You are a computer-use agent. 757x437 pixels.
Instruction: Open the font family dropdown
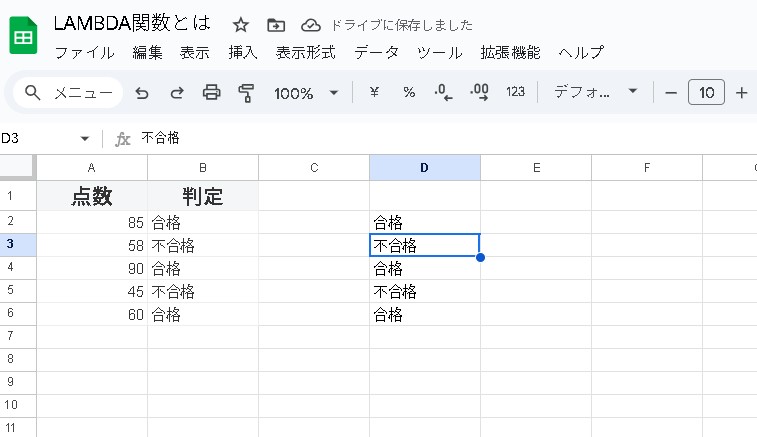[595, 93]
